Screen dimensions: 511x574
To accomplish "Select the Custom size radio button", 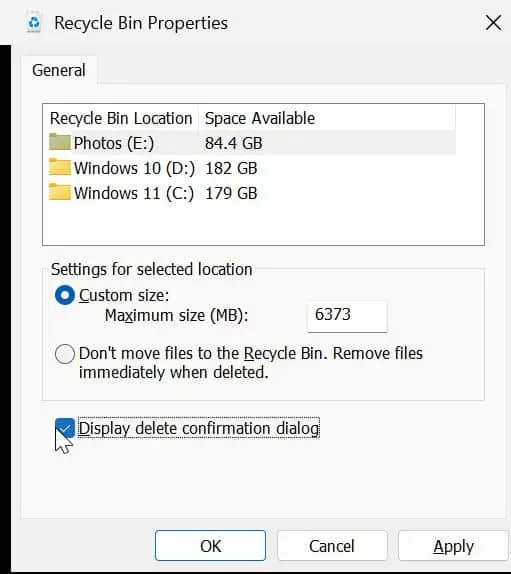I will [65, 295].
